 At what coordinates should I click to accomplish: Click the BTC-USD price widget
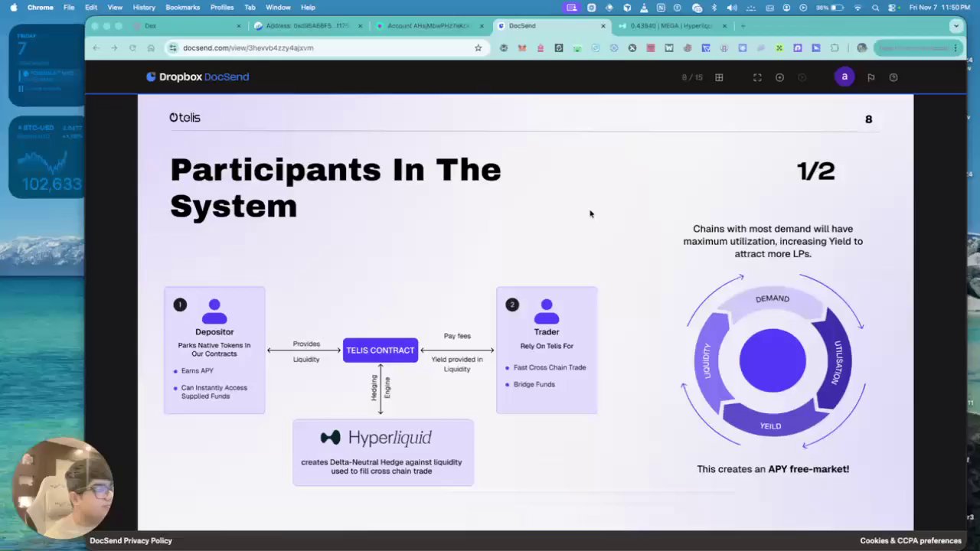[47, 157]
